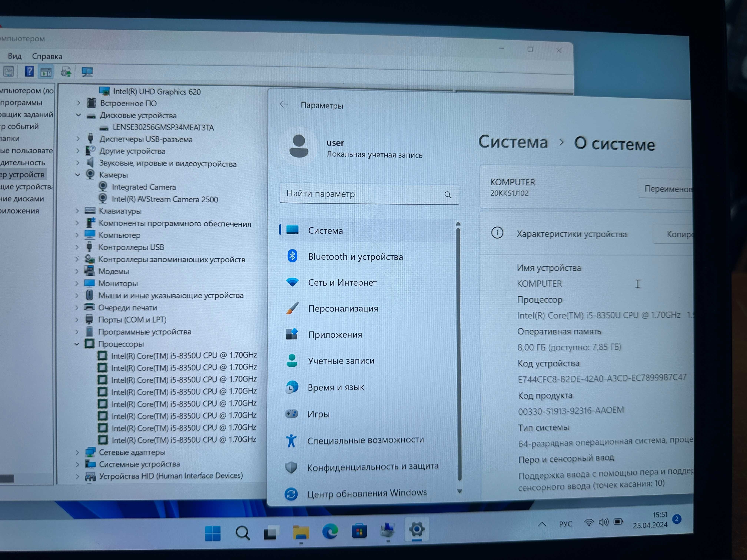Click the Приложения icon in sidebar

pyautogui.click(x=292, y=334)
